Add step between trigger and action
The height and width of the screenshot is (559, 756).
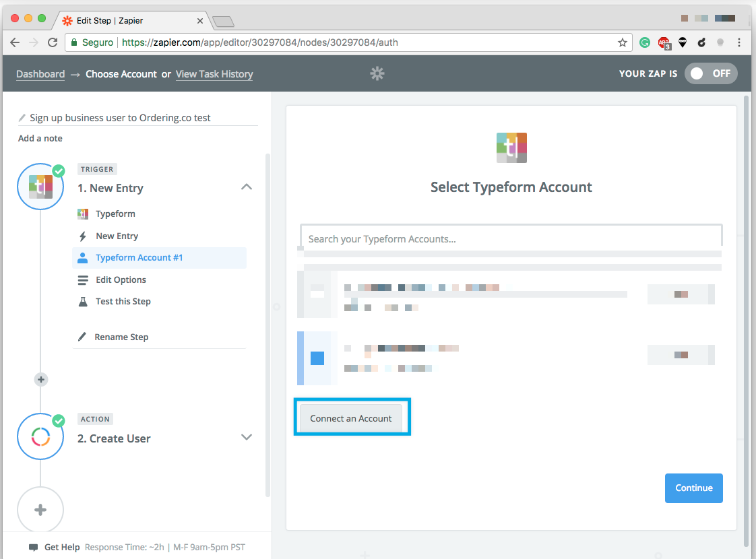click(x=41, y=380)
